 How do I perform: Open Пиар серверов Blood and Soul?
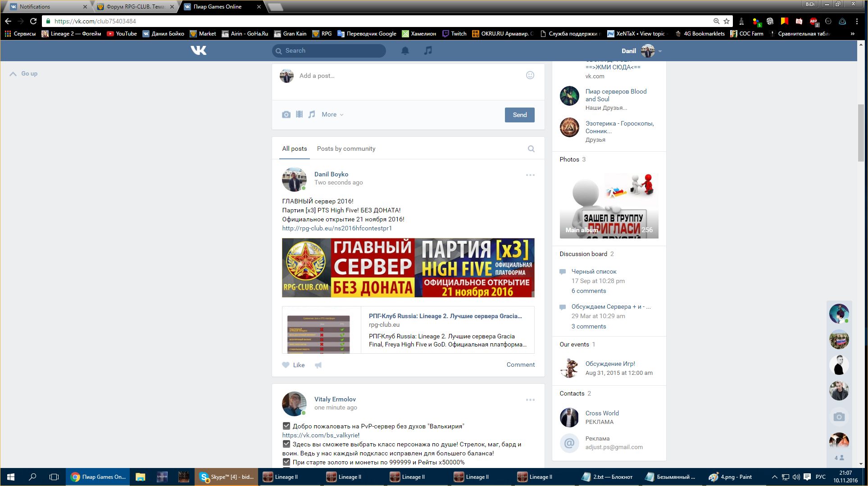[616, 95]
